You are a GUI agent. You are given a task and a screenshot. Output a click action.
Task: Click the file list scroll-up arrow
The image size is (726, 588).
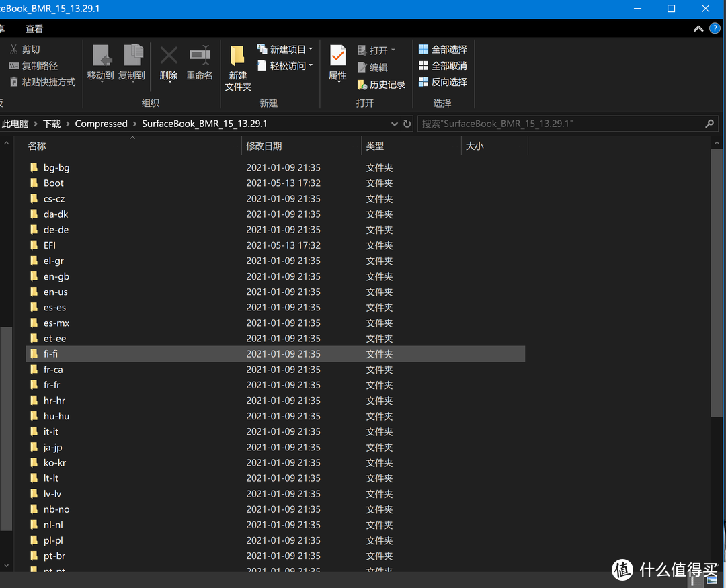pos(717,144)
